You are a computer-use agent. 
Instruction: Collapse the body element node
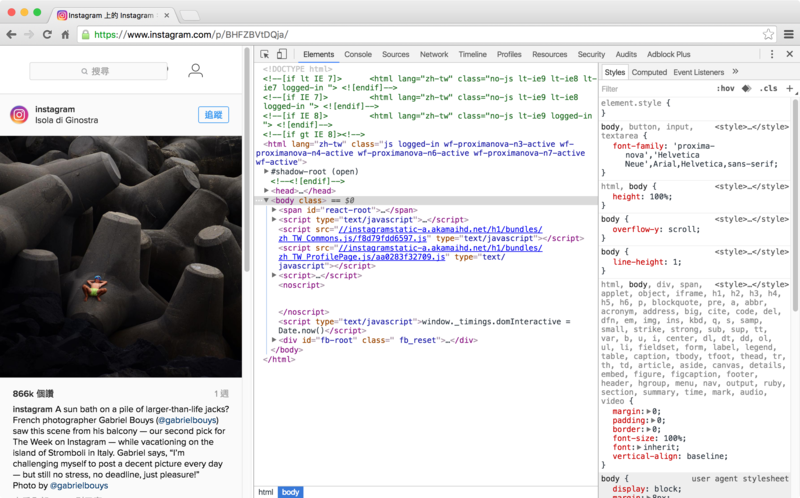coord(266,200)
